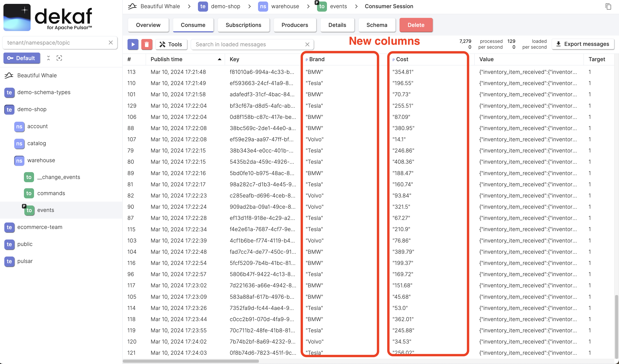Click Beautiful Whale breadcrumb icon
Viewport: 619px width, 364px height.
point(132,6)
